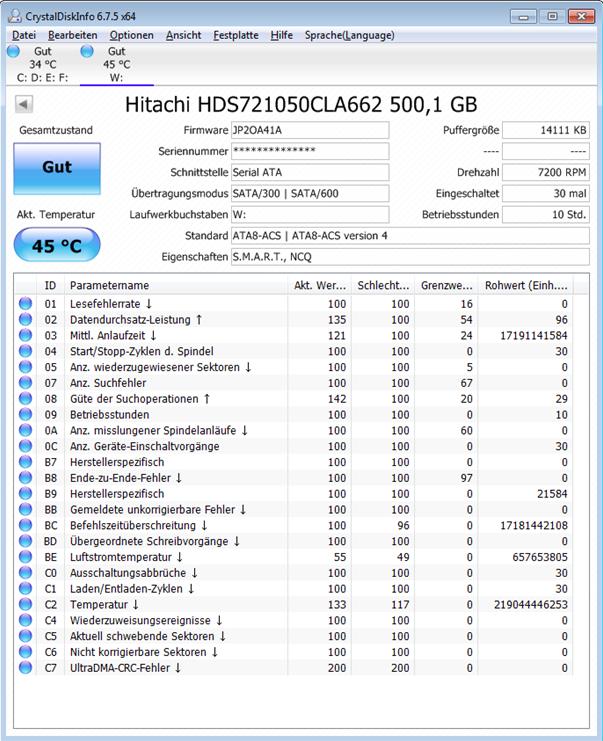Click the Rohwert (Einh.... column header
This screenshot has width=603, height=741.
(525, 285)
